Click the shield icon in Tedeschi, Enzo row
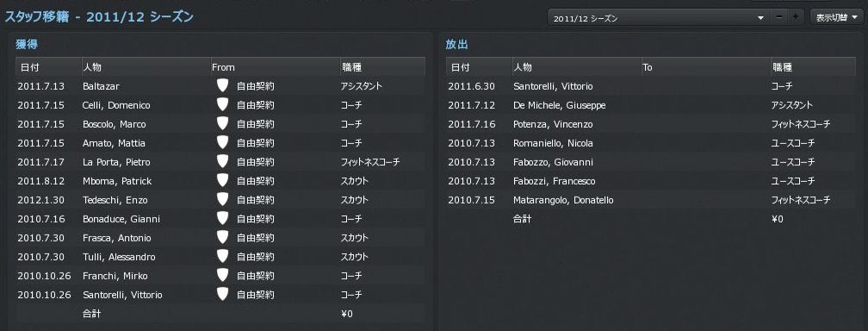The image size is (868, 331). click(x=222, y=200)
